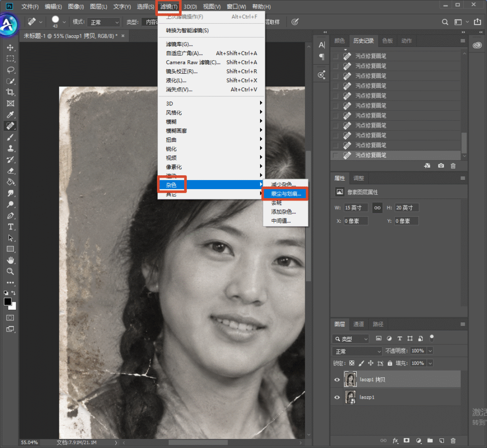The image size is (487, 448).
Task: Hide the laozp1 拷贝 layer
Action: (337, 380)
